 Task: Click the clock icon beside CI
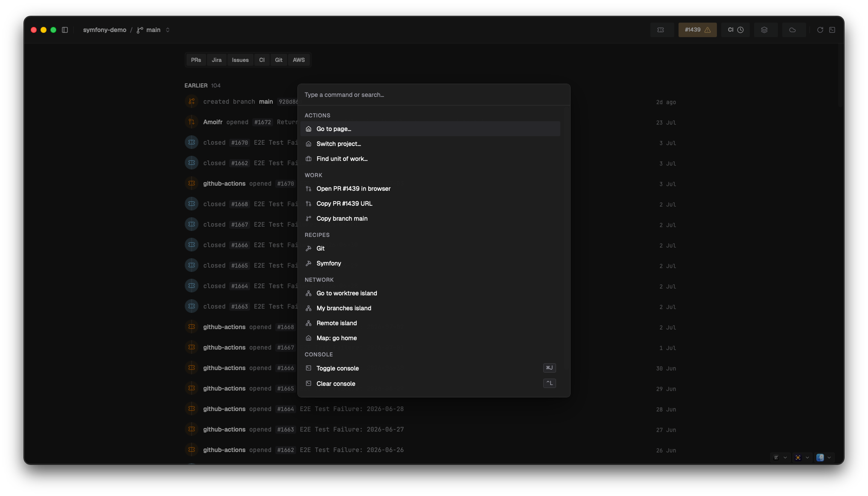(740, 30)
